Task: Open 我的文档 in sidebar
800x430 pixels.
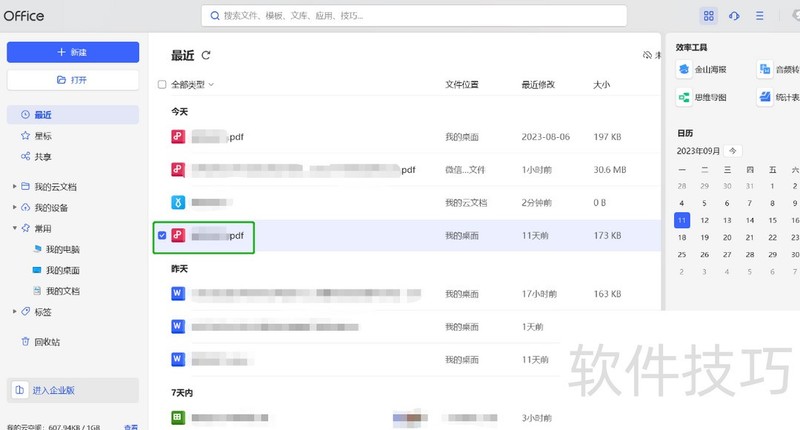Action: pyautogui.click(x=63, y=291)
